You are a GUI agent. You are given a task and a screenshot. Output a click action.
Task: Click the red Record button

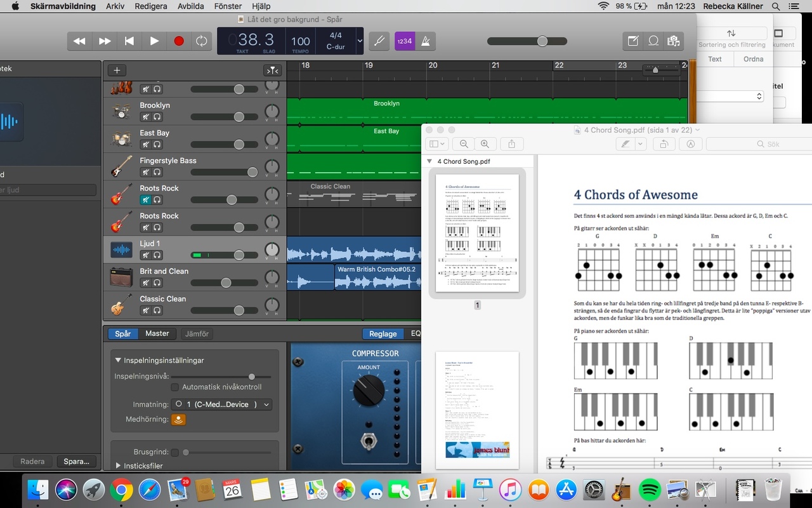point(178,41)
